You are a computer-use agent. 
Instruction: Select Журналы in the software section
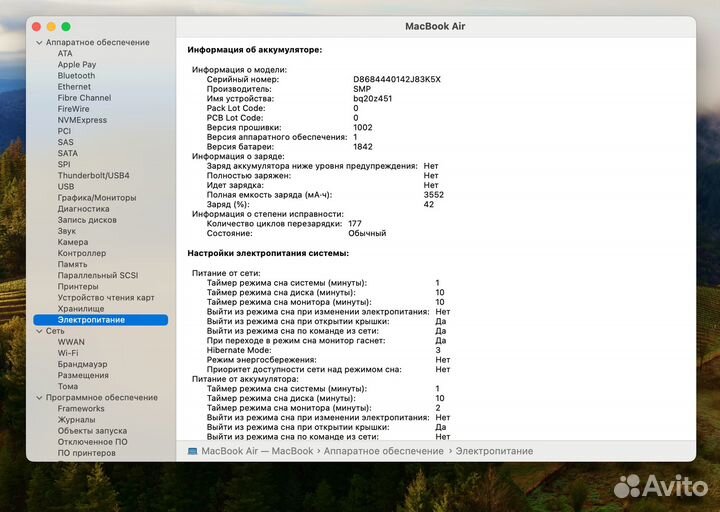click(76, 420)
